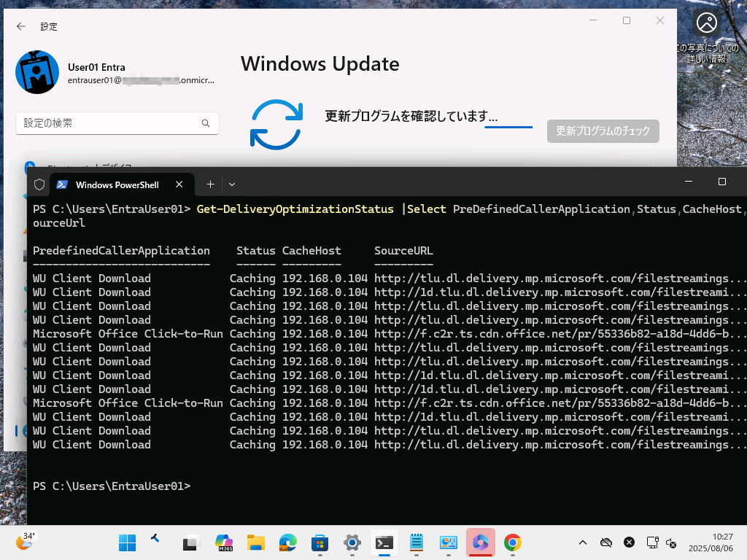Expand hidden icons in the system tray

click(x=582, y=542)
